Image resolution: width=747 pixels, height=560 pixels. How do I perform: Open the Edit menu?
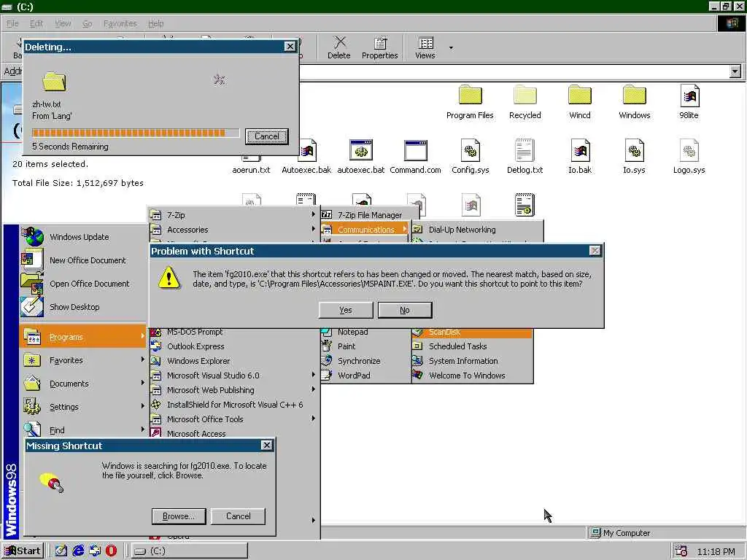36,23
